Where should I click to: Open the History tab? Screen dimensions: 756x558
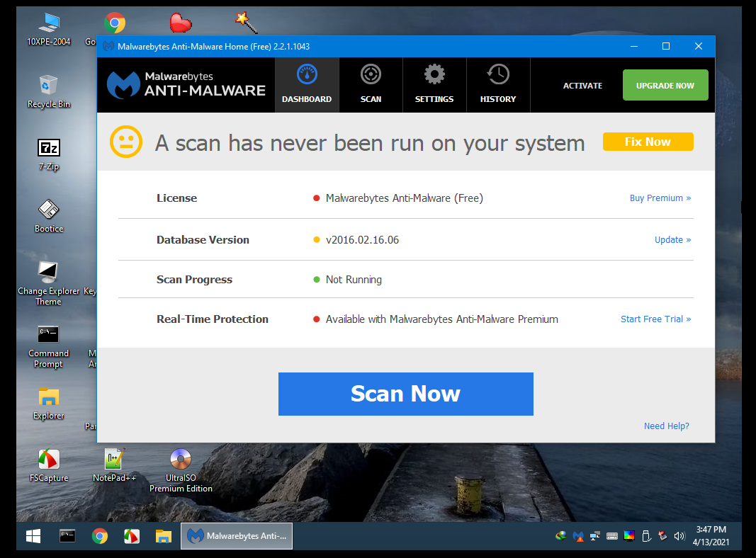point(498,85)
